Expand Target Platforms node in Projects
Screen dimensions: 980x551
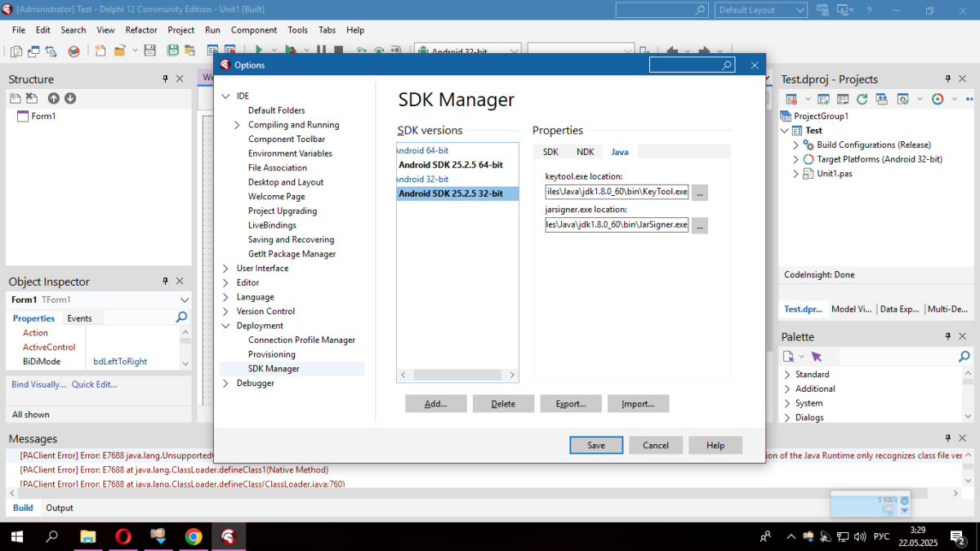click(x=795, y=159)
